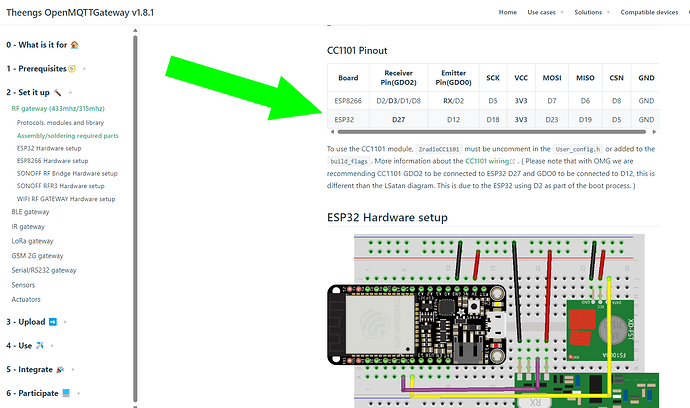Screen dimensions: 690x408
Task: Open BLE gateway page in sidebar
Action: [x=30, y=212]
